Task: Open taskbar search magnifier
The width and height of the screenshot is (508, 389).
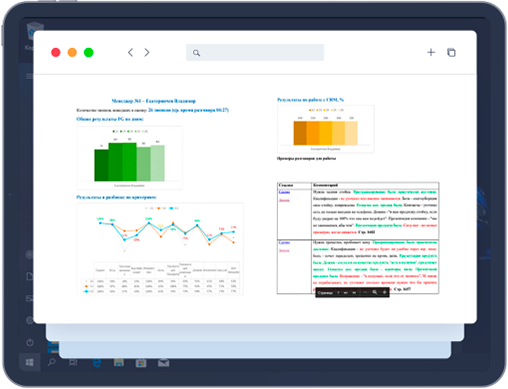Action: pyautogui.click(x=52, y=362)
